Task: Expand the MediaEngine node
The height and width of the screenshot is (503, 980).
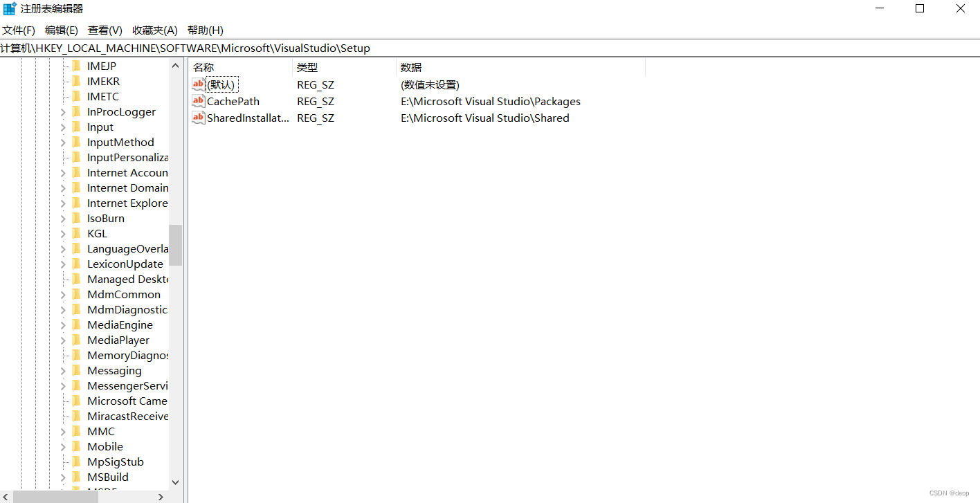Action: tap(62, 324)
